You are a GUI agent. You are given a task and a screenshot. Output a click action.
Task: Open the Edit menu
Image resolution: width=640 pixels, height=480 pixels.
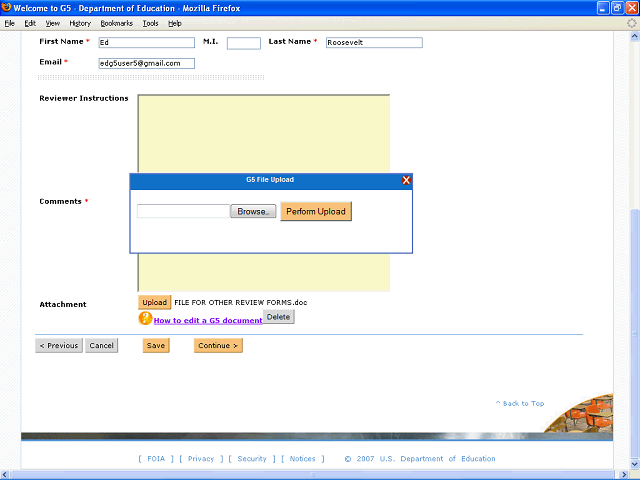click(30, 23)
